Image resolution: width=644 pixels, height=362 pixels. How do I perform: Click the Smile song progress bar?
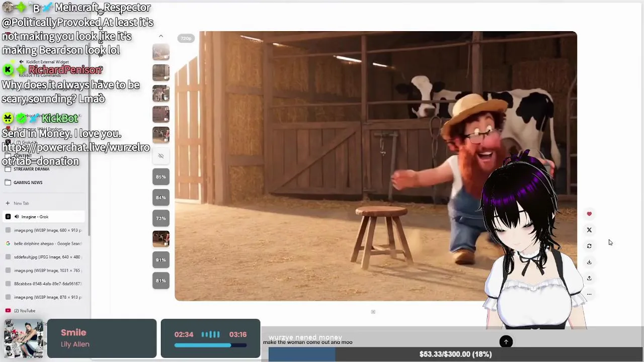[x=210, y=345]
